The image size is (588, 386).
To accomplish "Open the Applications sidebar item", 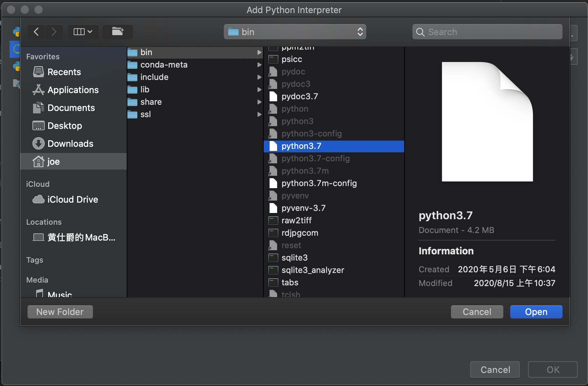I will click(73, 90).
